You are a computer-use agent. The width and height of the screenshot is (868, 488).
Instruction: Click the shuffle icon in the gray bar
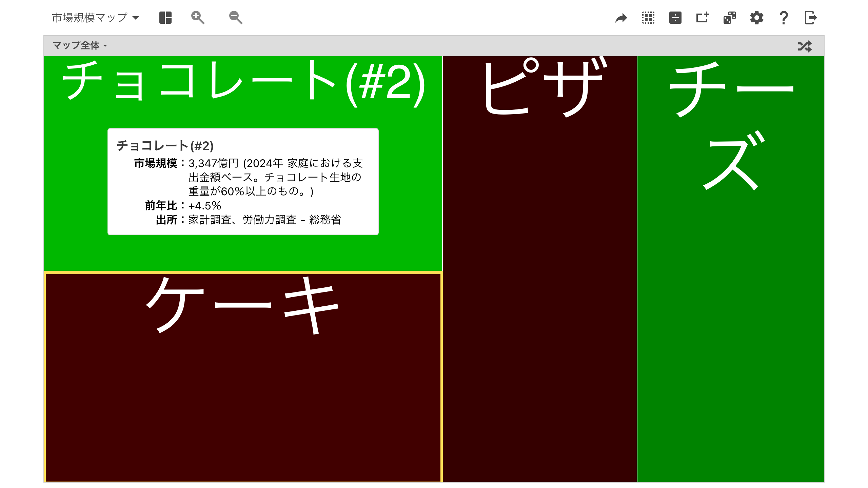click(x=805, y=46)
